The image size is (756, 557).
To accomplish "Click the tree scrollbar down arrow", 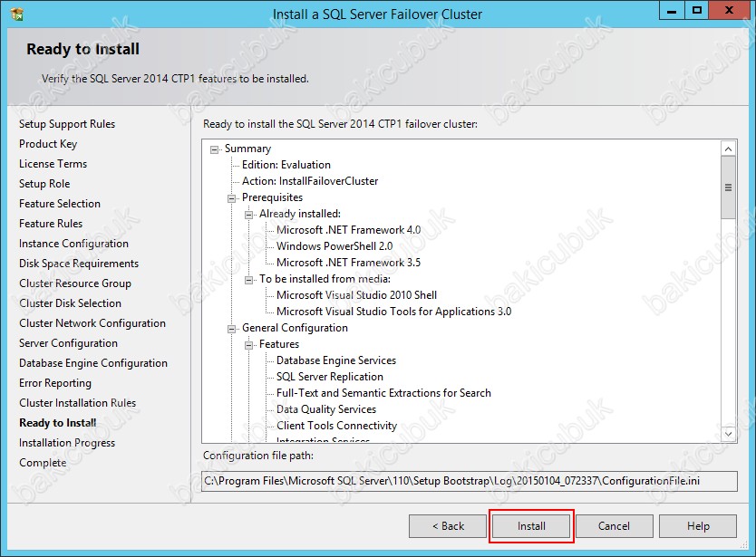I will pyautogui.click(x=729, y=434).
